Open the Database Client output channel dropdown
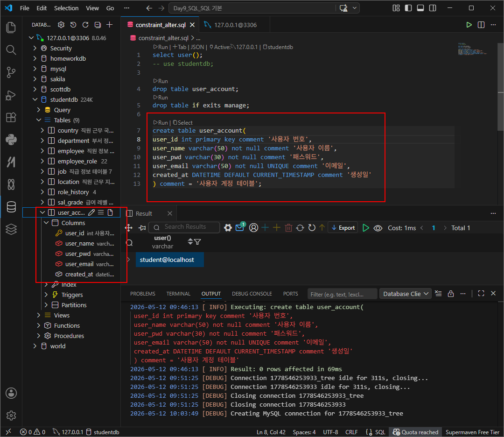504x437 pixels. 406,294
